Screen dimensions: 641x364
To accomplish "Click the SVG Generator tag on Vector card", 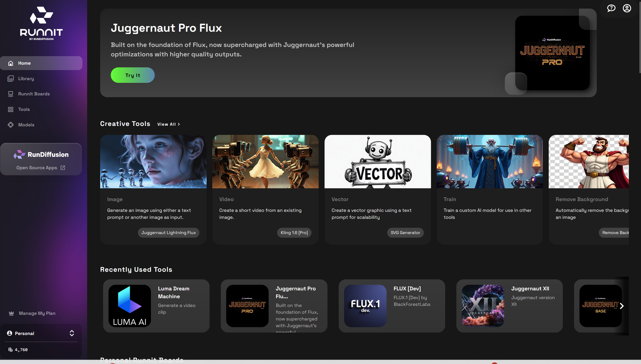I will 405,233.
